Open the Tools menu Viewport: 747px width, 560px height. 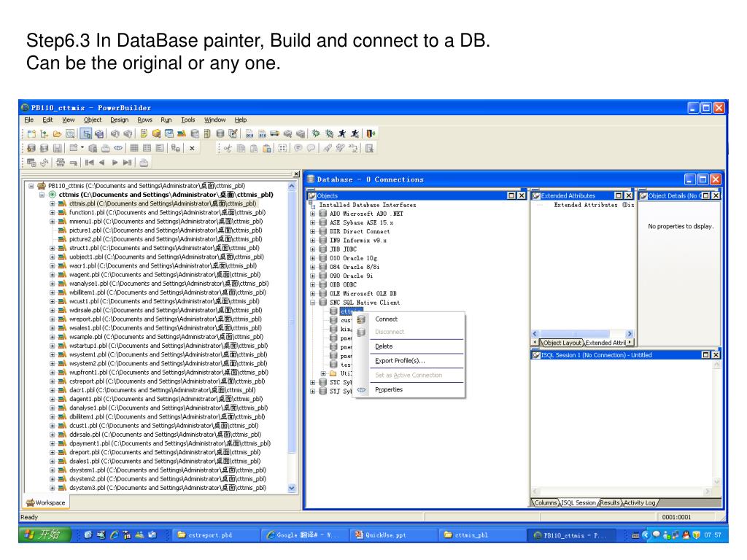pos(187,120)
